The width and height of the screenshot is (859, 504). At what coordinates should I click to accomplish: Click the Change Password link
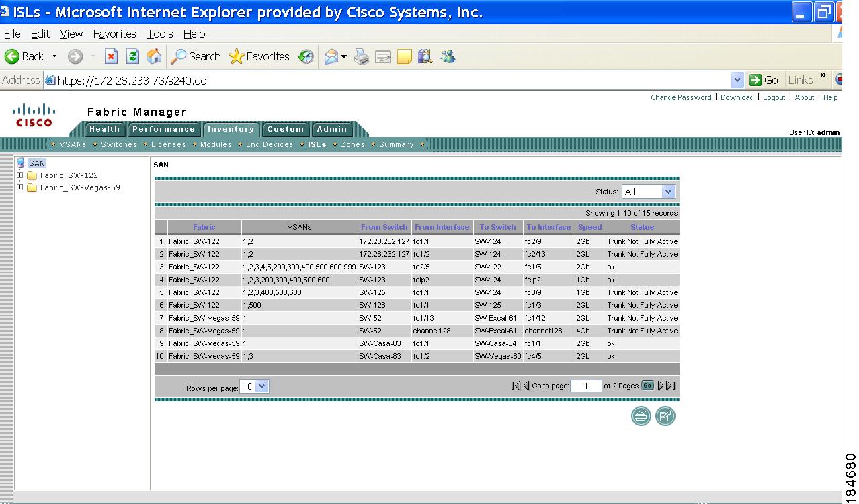click(680, 97)
